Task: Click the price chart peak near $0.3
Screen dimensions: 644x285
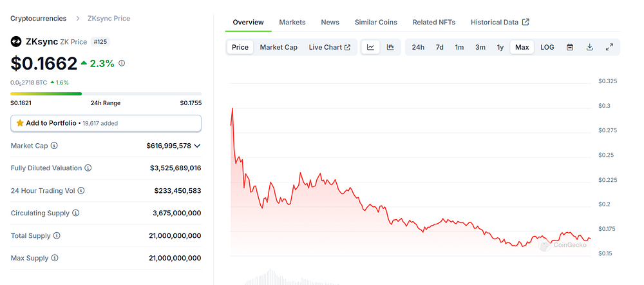Action: pyautogui.click(x=232, y=108)
